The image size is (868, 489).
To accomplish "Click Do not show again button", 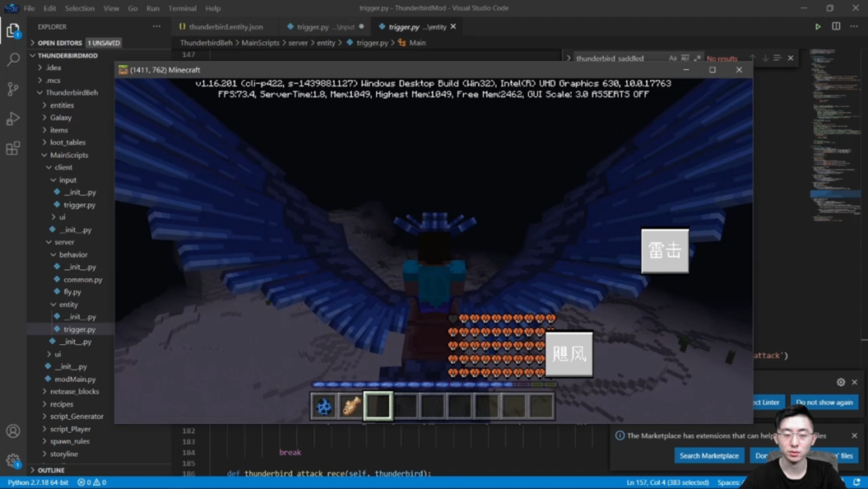I will pos(825,403).
